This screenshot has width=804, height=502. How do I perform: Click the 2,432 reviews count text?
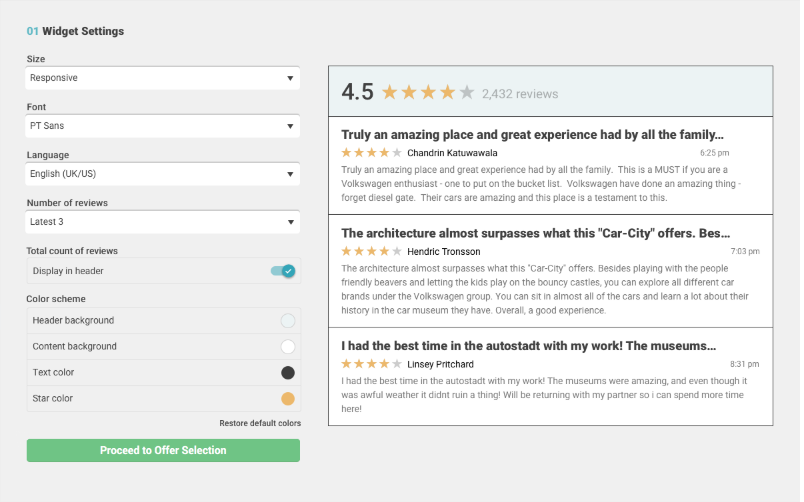[x=520, y=94]
